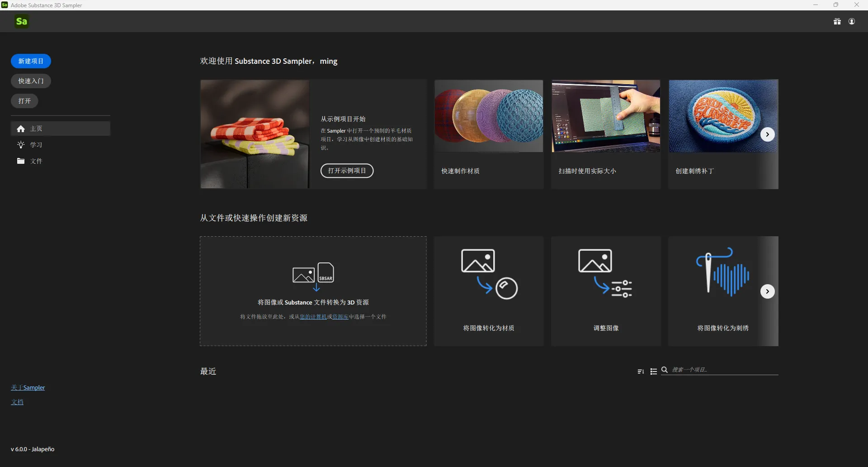The width and height of the screenshot is (868, 467).
Task: Click the magnifier search icon
Action: (665, 370)
